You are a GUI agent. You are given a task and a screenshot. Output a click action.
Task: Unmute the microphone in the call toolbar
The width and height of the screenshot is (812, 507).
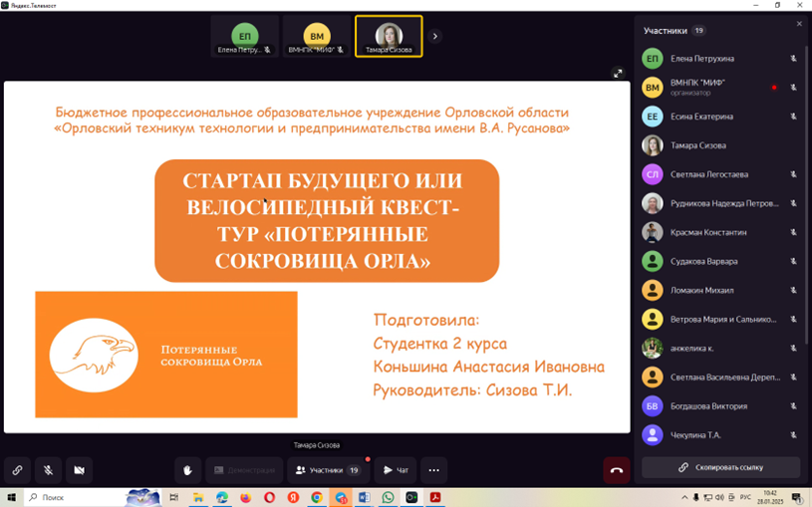coord(48,470)
